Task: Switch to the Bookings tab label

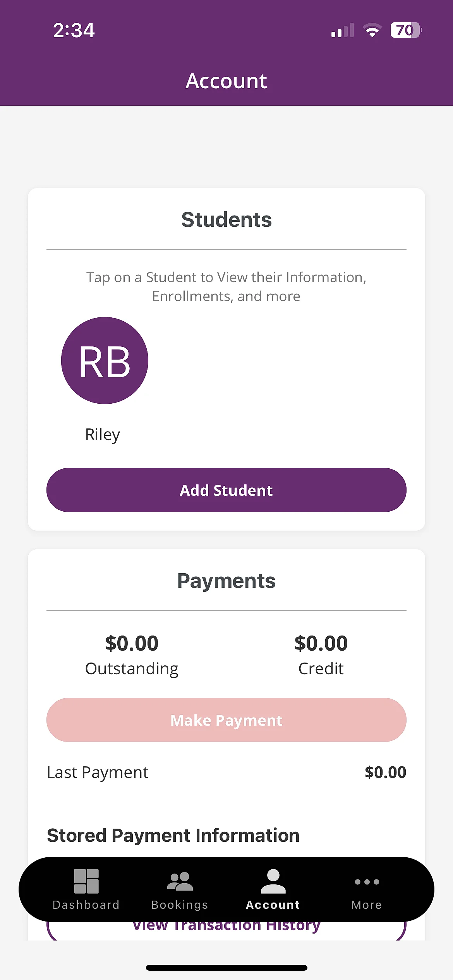Action: tap(180, 905)
